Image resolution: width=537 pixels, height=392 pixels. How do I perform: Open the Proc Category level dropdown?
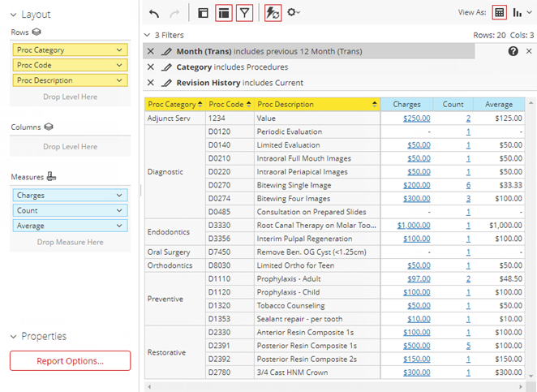click(120, 50)
